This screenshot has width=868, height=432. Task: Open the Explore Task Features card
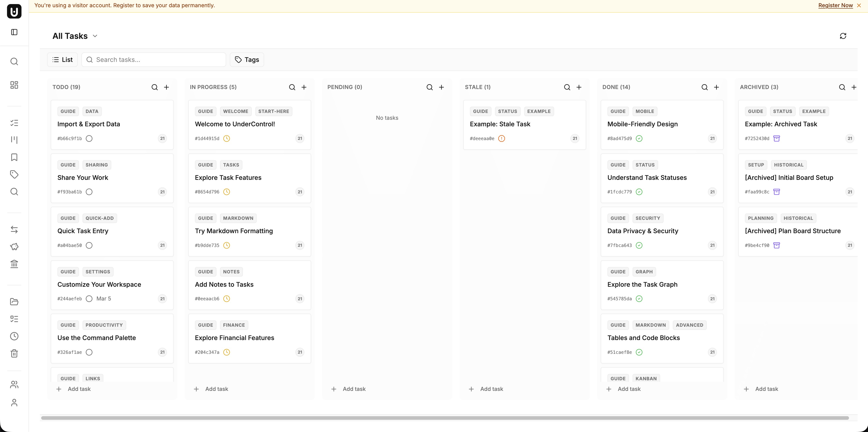tap(249, 178)
